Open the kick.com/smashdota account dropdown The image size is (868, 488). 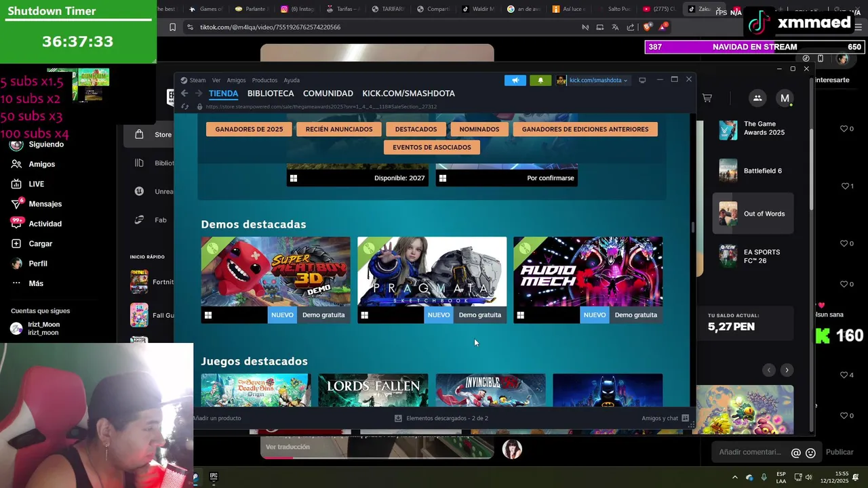coord(593,80)
